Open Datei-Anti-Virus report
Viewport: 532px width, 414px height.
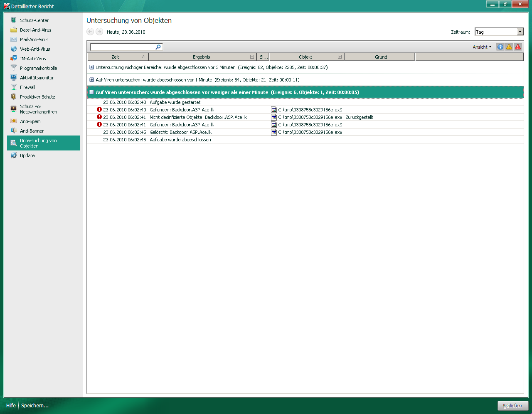point(36,30)
